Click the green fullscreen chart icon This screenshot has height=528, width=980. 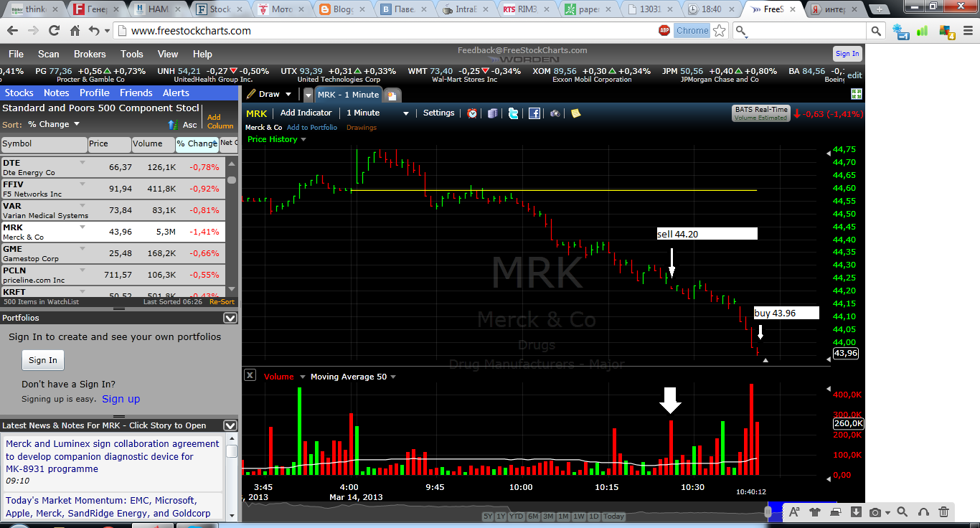(x=857, y=94)
